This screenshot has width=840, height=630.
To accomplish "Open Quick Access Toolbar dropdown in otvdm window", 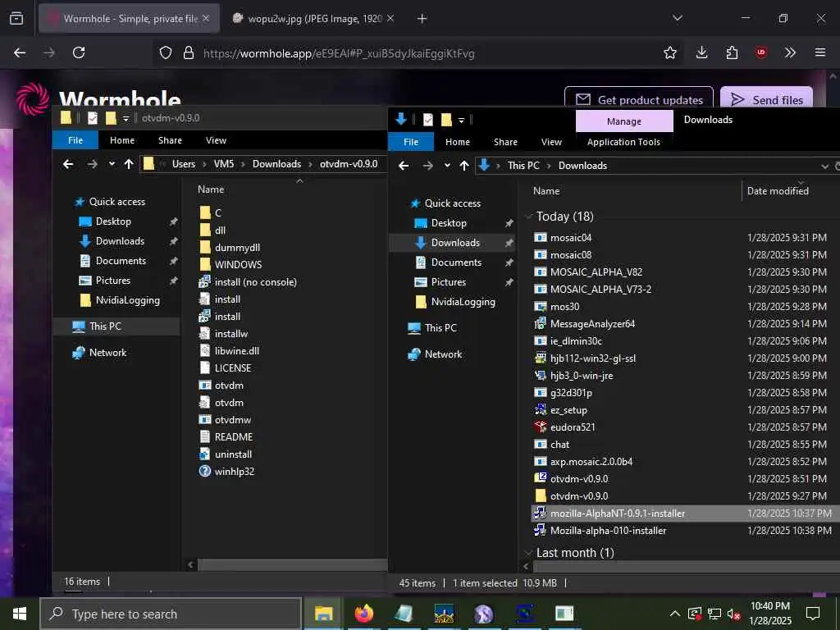I will point(126,118).
